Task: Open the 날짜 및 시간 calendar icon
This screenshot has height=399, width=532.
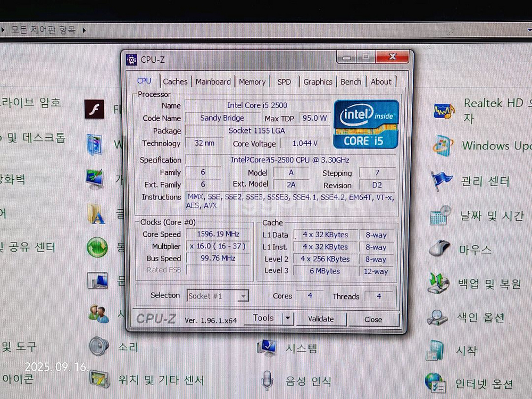Action: 441,215
